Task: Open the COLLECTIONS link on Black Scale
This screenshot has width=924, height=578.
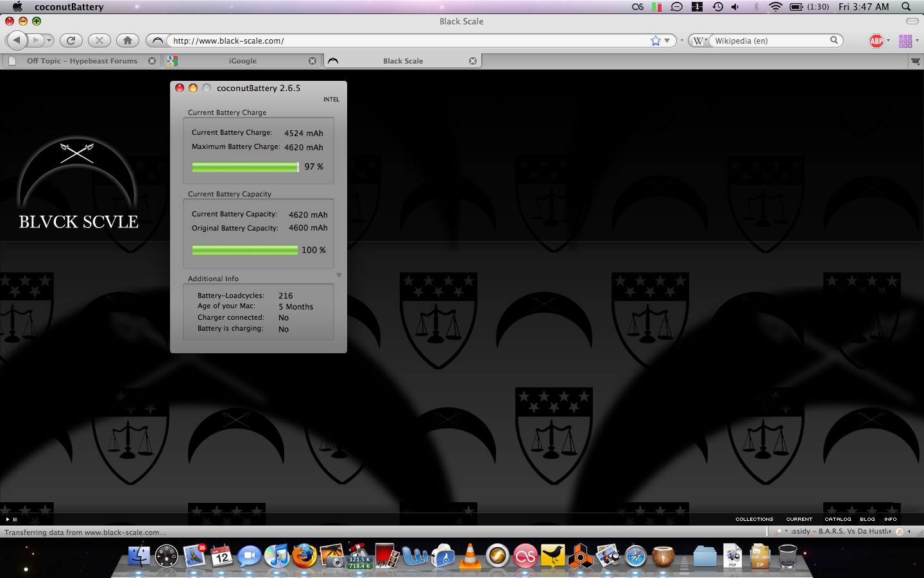Action: tap(755, 520)
